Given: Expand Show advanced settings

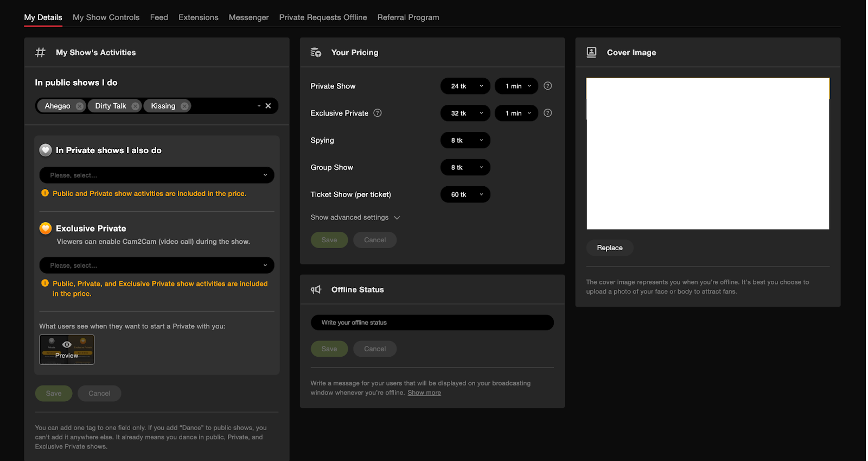Looking at the screenshot, I should (x=355, y=218).
